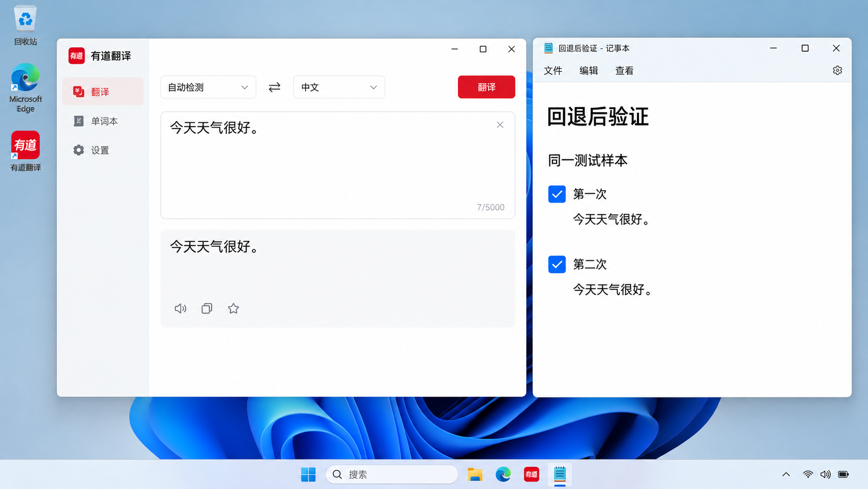Viewport: 868px width, 489px height.
Task: Open battery status in tray
Action: (844, 474)
